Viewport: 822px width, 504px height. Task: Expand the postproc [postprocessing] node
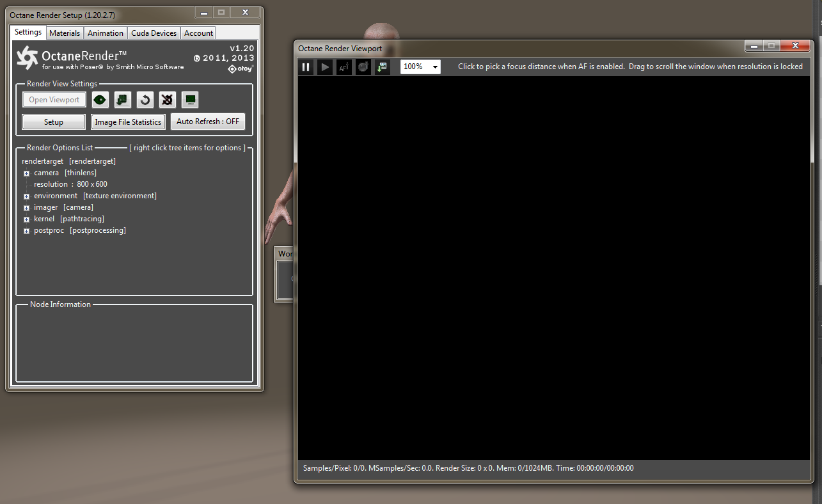(27, 231)
